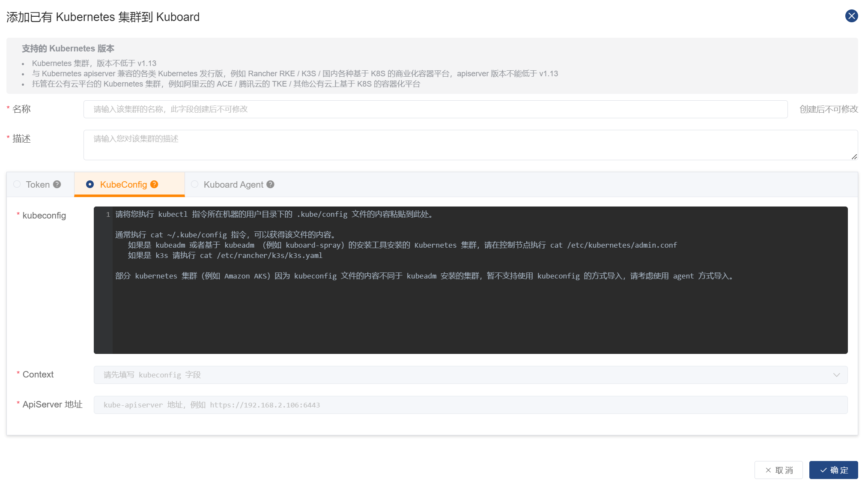Click the X icon on 取消 button
This screenshot has width=868, height=488.
pyautogui.click(x=768, y=470)
